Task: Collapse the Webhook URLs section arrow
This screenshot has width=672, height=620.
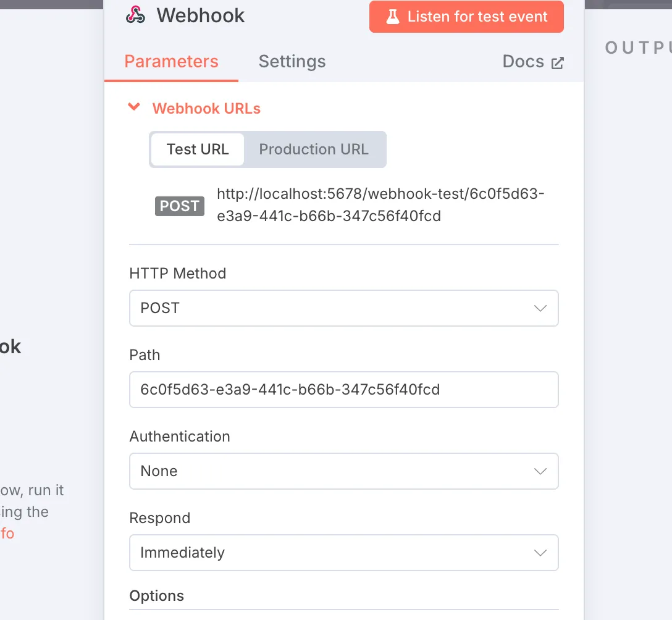Action: (133, 108)
